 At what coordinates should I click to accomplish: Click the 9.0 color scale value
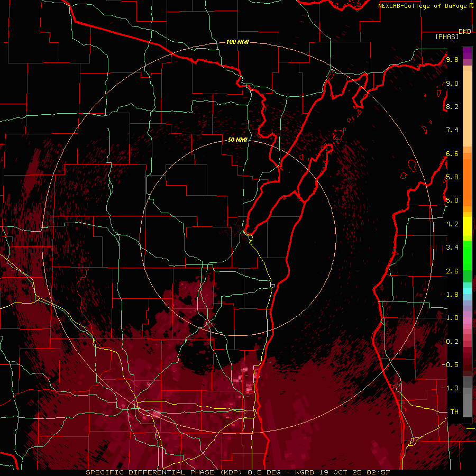[452, 83]
